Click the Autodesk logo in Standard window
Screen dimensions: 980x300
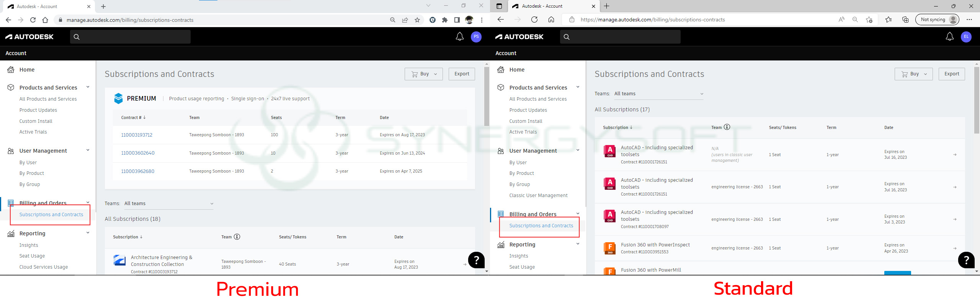(519, 37)
